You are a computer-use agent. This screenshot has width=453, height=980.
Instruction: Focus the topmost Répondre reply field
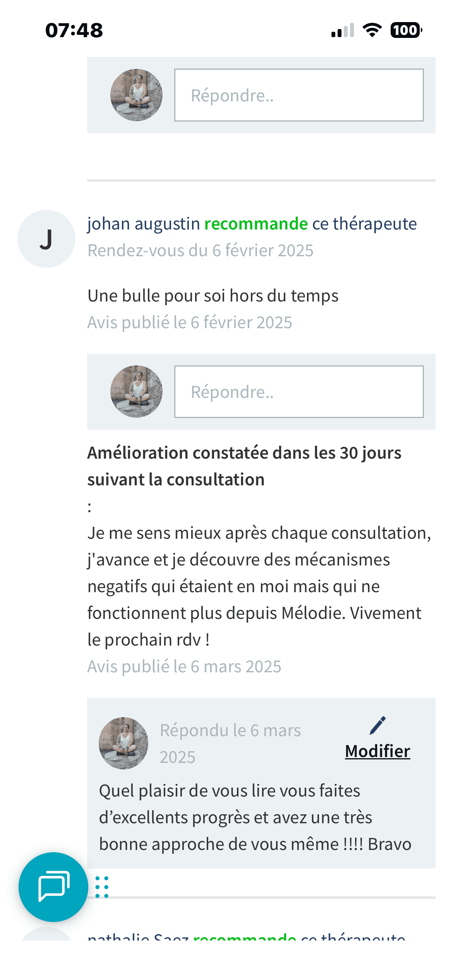click(299, 95)
